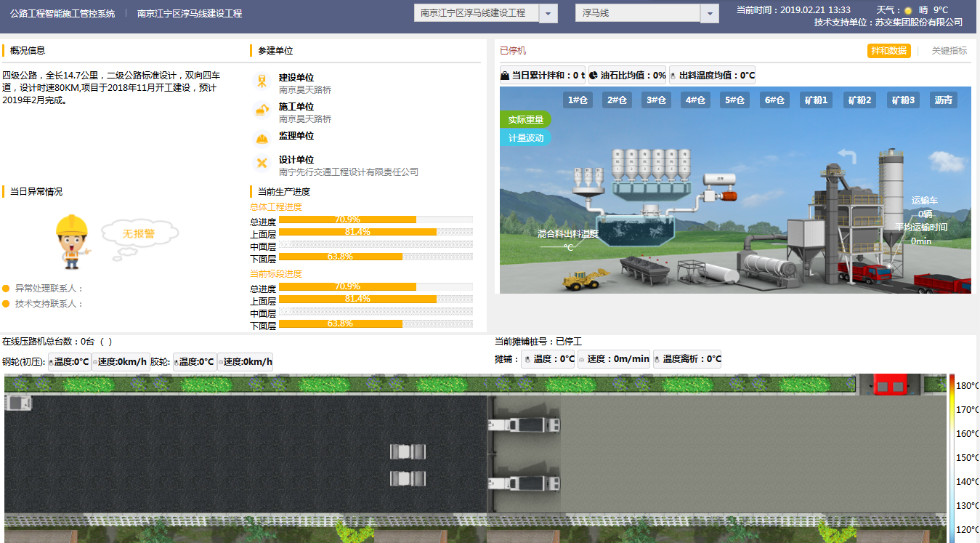
Task: Click the 淳马线 combo box field
Action: pyautogui.click(x=638, y=14)
